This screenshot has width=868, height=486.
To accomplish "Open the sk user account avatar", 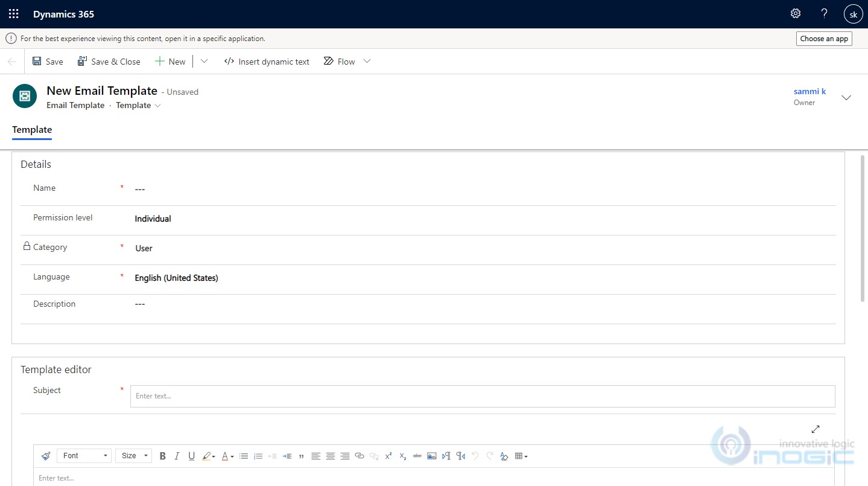I will point(854,14).
